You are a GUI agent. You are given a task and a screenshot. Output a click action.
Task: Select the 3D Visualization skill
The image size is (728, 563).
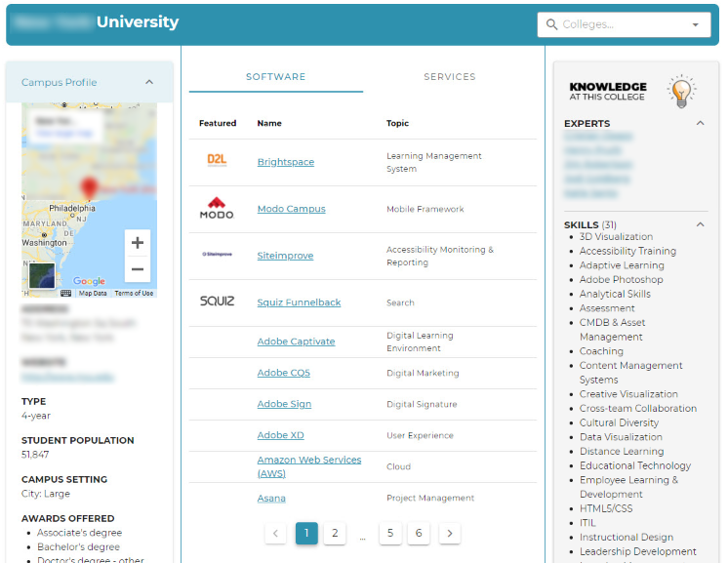point(616,237)
